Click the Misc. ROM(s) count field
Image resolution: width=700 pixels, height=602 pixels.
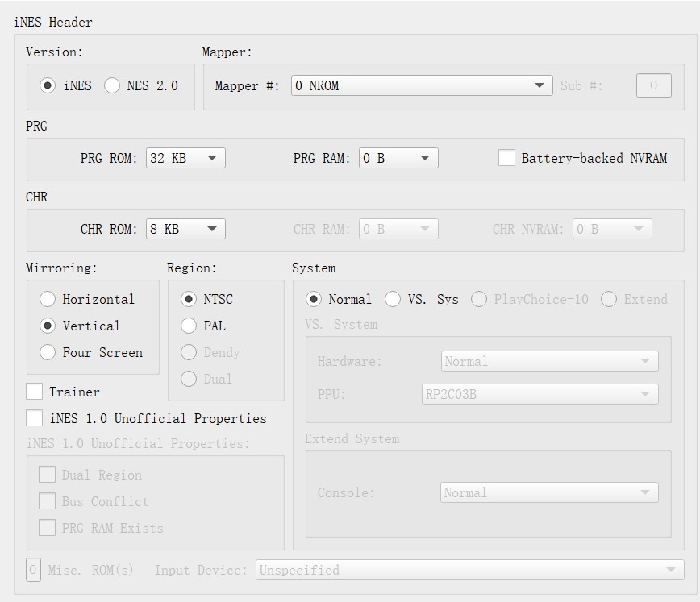[x=33, y=570]
